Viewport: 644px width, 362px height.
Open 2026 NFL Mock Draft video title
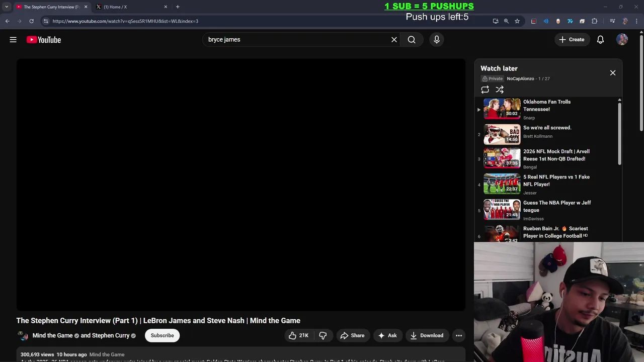click(x=556, y=155)
